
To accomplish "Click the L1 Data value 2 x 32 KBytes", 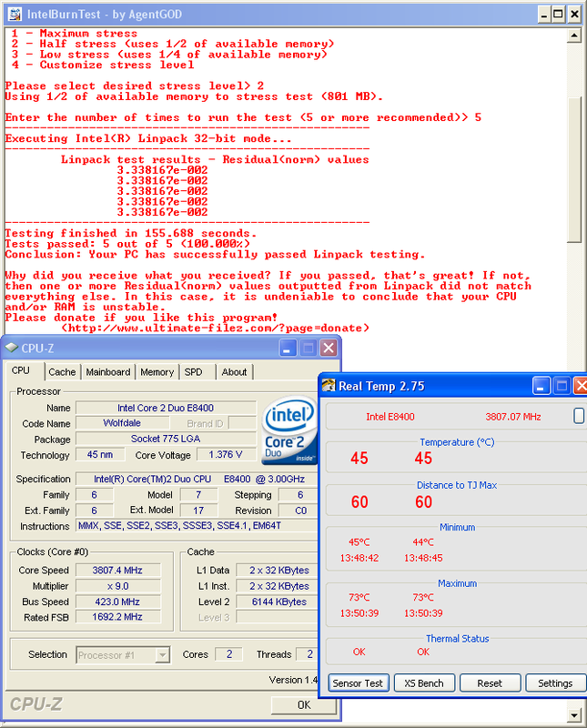I will point(278,570).
